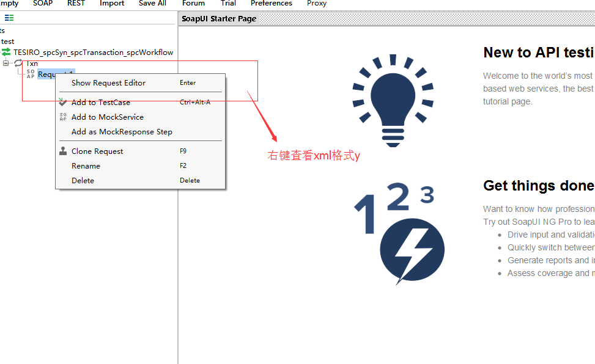
Task: Select the SoapUI Starter Page tab
Action: tap(219, 18)
